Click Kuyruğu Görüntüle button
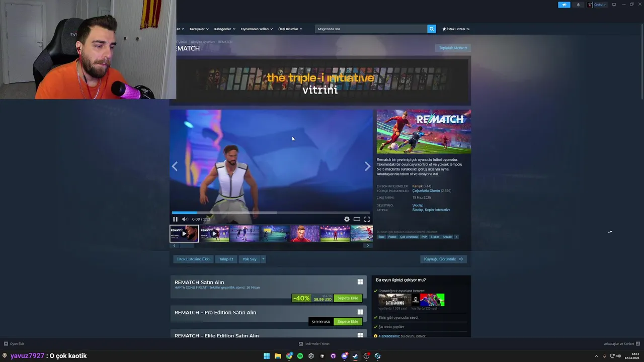The height and width of the screenshot is (362, 644). [x=444, y=259]
